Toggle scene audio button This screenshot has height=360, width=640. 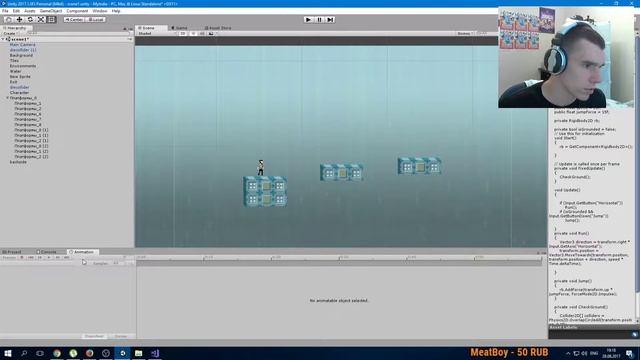tap(202, 33)
